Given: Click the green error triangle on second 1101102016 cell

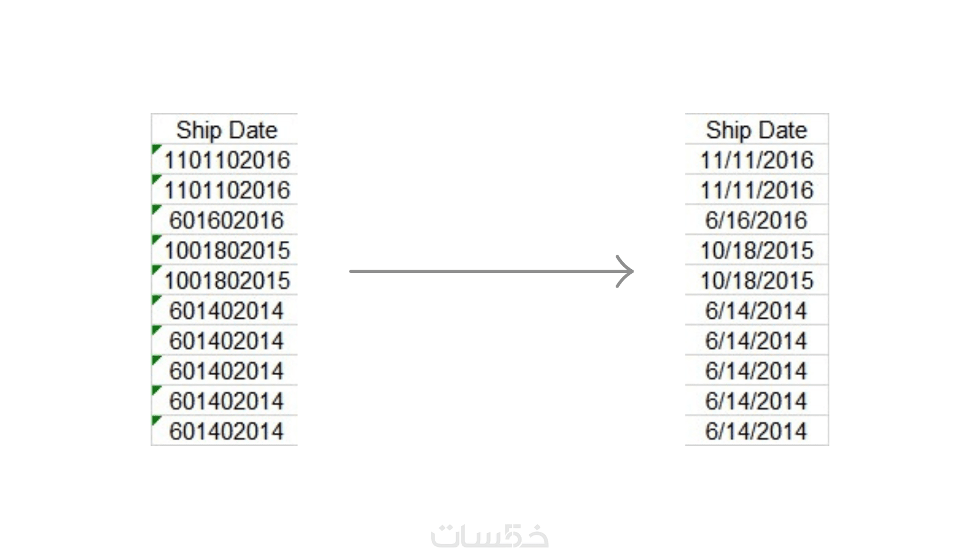Looking at the screenshot, I should (156, 179).
